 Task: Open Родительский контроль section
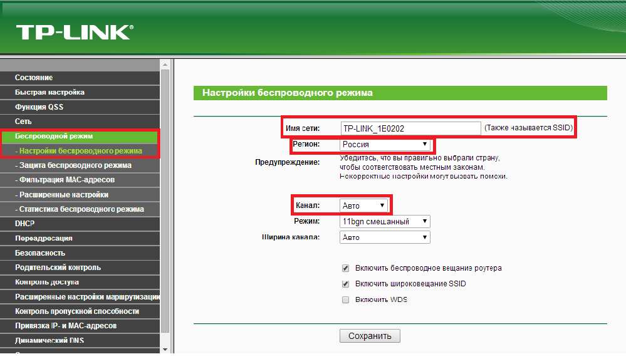click(x=80, y=268)
